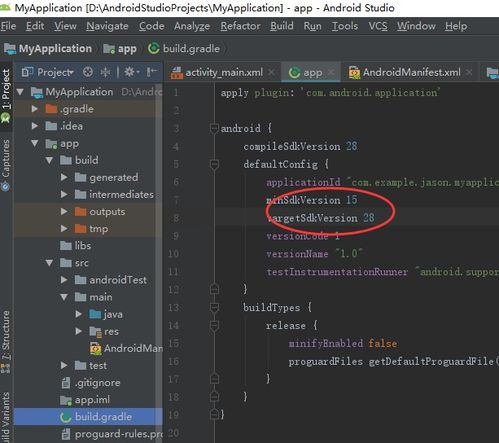Close the AndroidManifest.xml tab

469,72
